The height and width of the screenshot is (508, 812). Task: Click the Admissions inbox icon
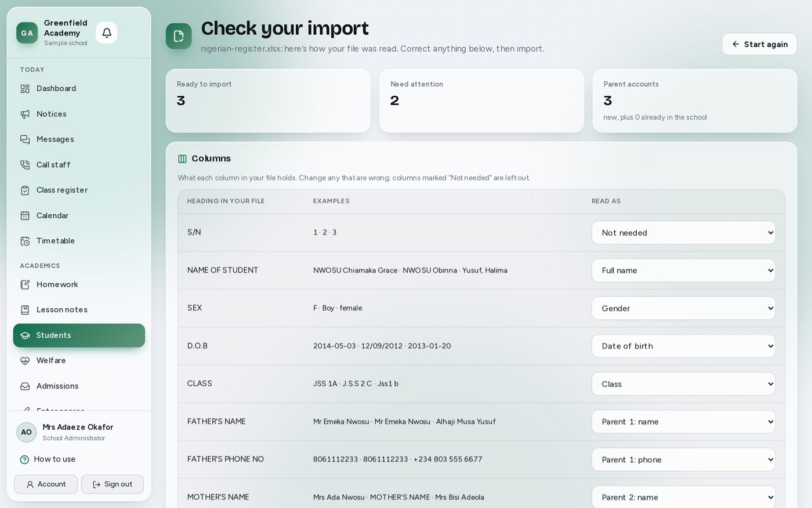pyautogui.click(x=25, y=386)
